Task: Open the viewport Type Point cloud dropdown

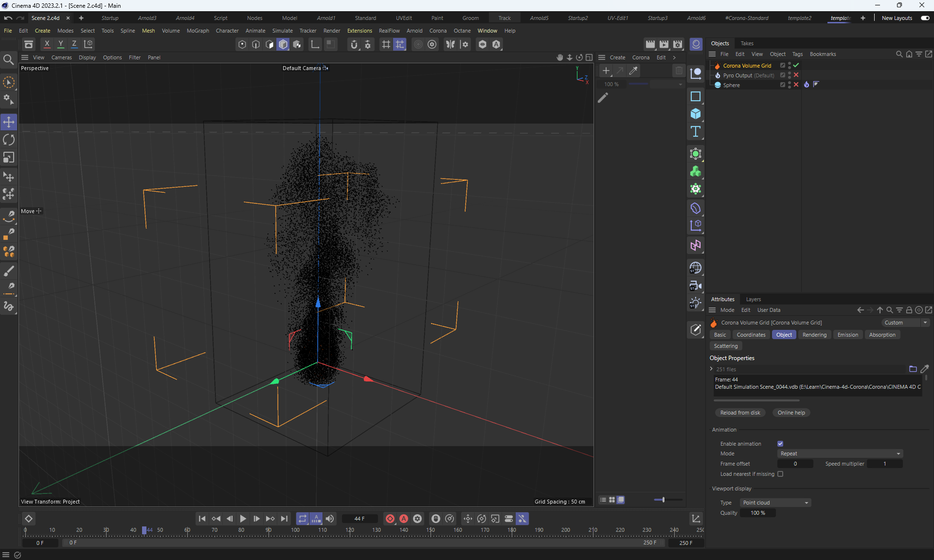Action: coord(775,503)
